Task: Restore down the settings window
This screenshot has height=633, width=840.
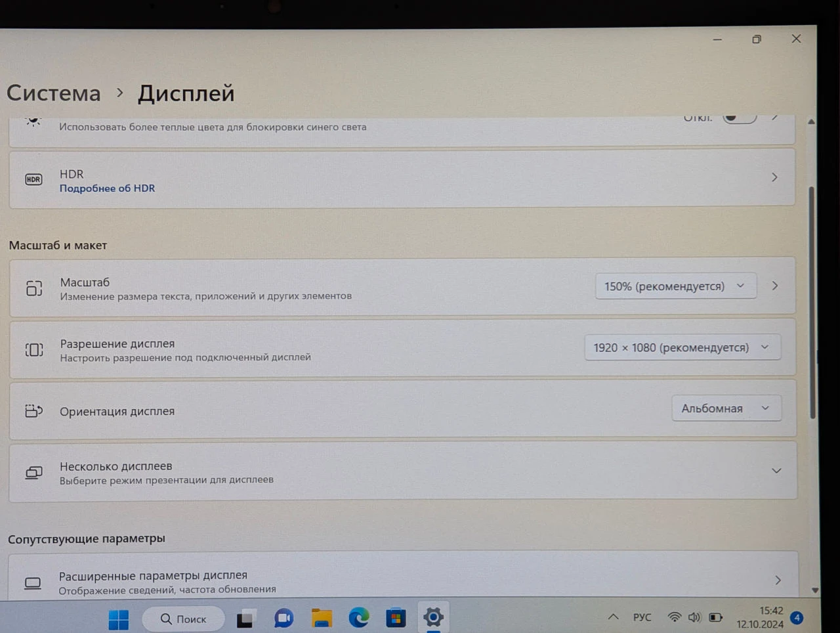Action: (x=757, y=39)
